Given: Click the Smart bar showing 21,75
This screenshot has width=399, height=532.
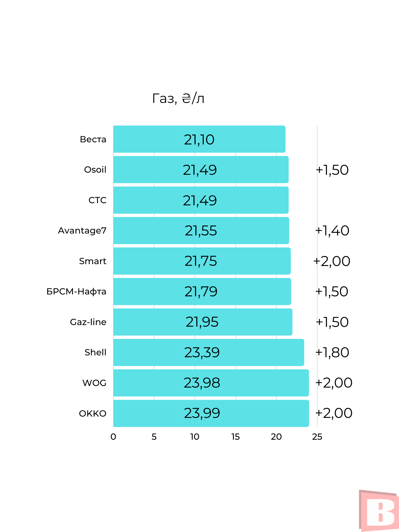Looking at the screenshot, I should coord(202,261).
